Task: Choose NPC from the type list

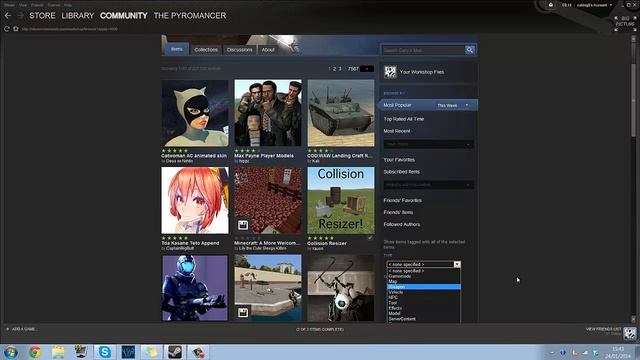Action: pyautogui.click(x=424, y=298)
